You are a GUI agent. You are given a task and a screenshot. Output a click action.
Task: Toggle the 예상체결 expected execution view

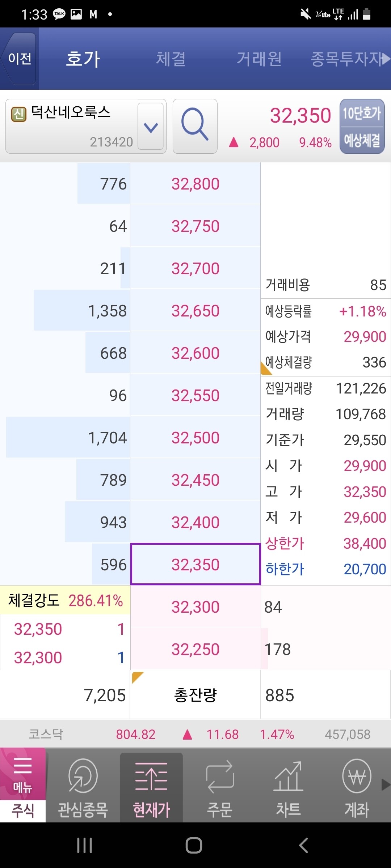(362, 141)
